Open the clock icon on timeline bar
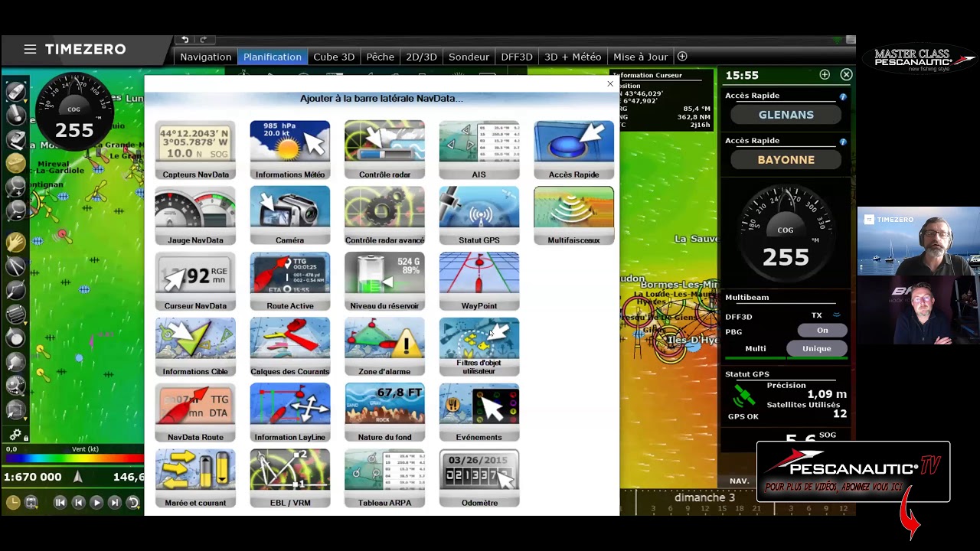980x551 pixels. point(13,503)
